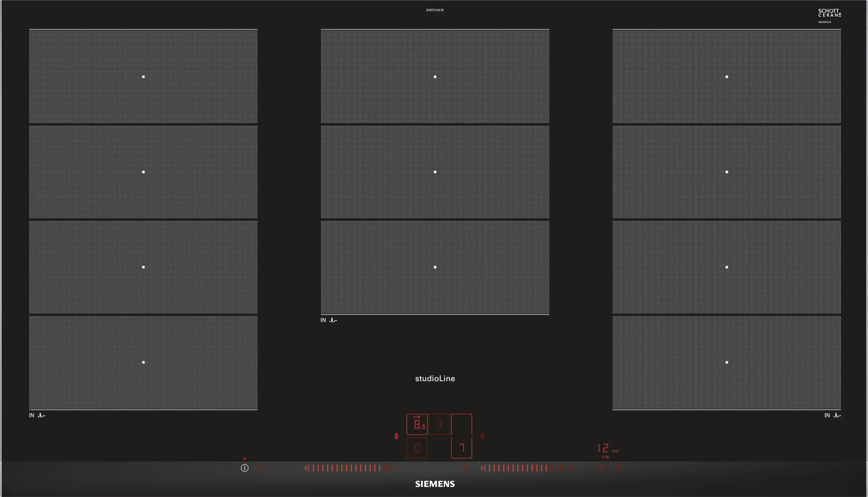Select the empty top-right zone display

point(461,424)
